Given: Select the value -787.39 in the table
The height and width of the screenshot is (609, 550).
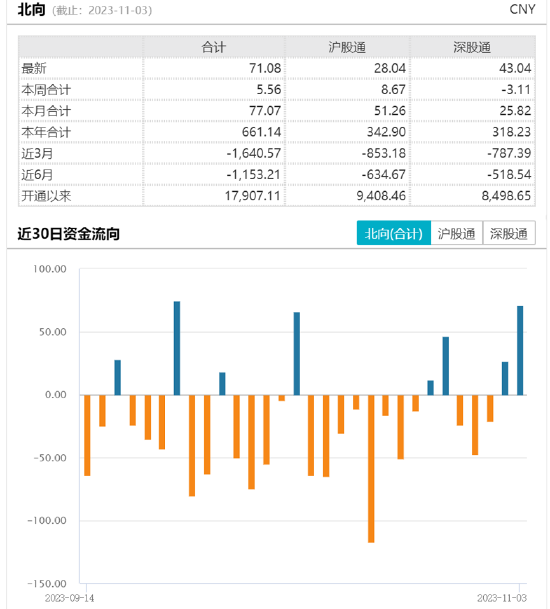Looking at the screenshot, I should click(509, 153).
